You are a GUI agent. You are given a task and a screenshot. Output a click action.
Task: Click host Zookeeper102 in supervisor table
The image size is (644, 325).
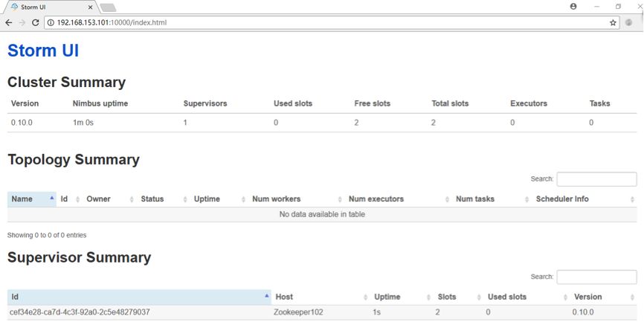pos(298,312)
